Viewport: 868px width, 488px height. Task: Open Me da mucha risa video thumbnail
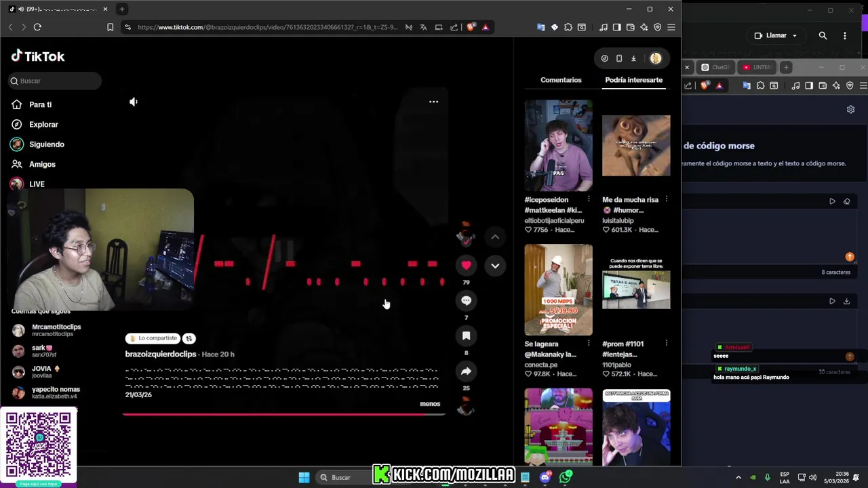tap(636, 146)
